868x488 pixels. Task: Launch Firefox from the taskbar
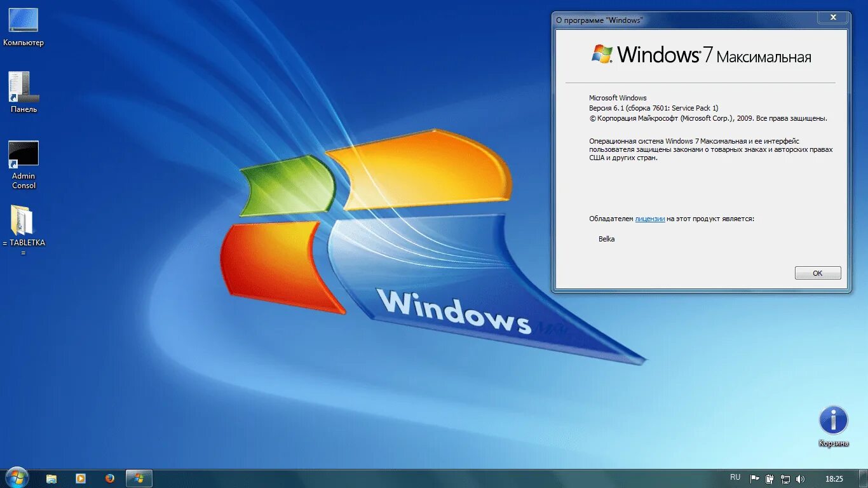[110, 478]
